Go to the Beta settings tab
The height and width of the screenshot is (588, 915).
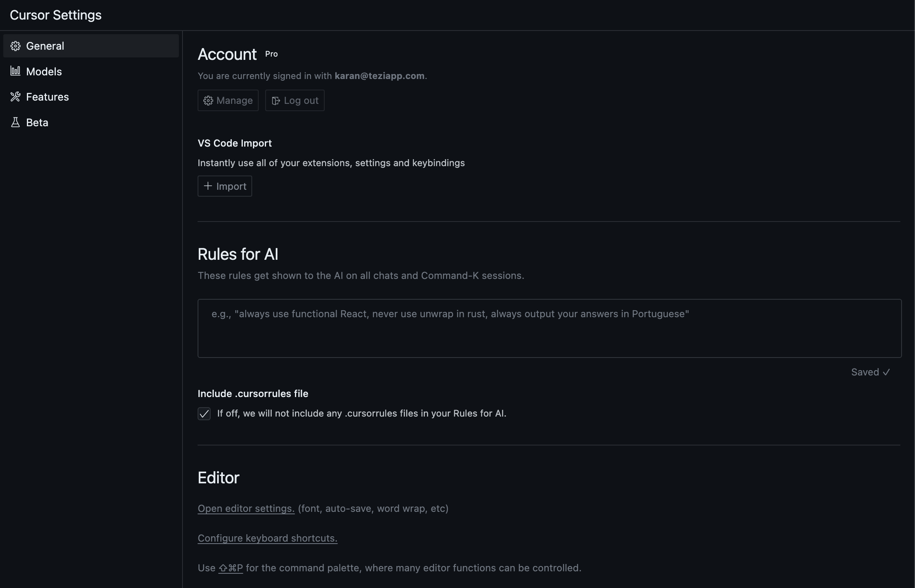[37, 123]
